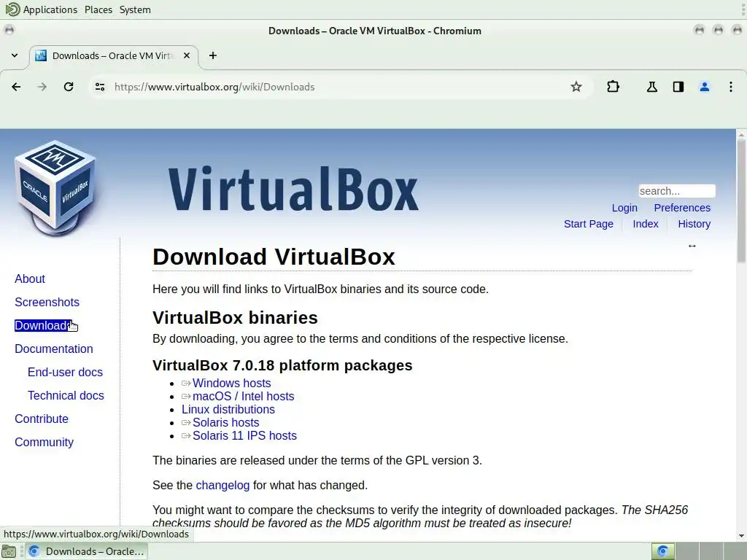
Task: Click the 'VirtualBox binaries' heading
Action: click(x=235, y=318)
